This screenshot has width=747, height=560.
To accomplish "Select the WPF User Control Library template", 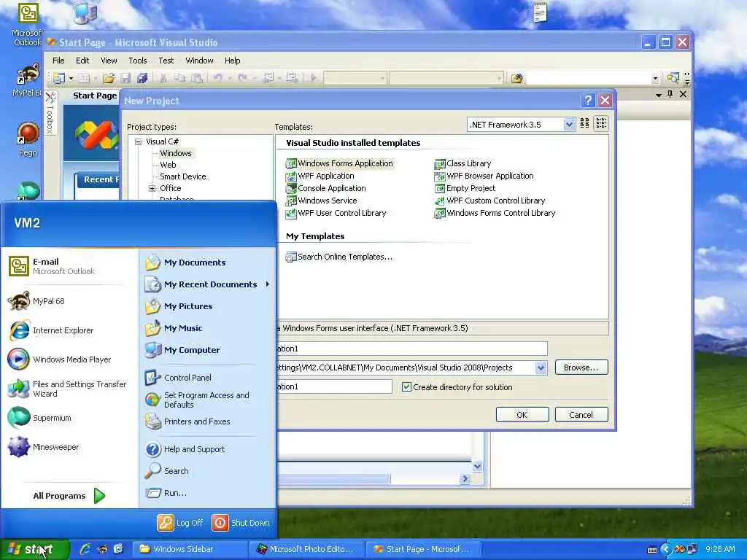I will [x=336, y=213].
